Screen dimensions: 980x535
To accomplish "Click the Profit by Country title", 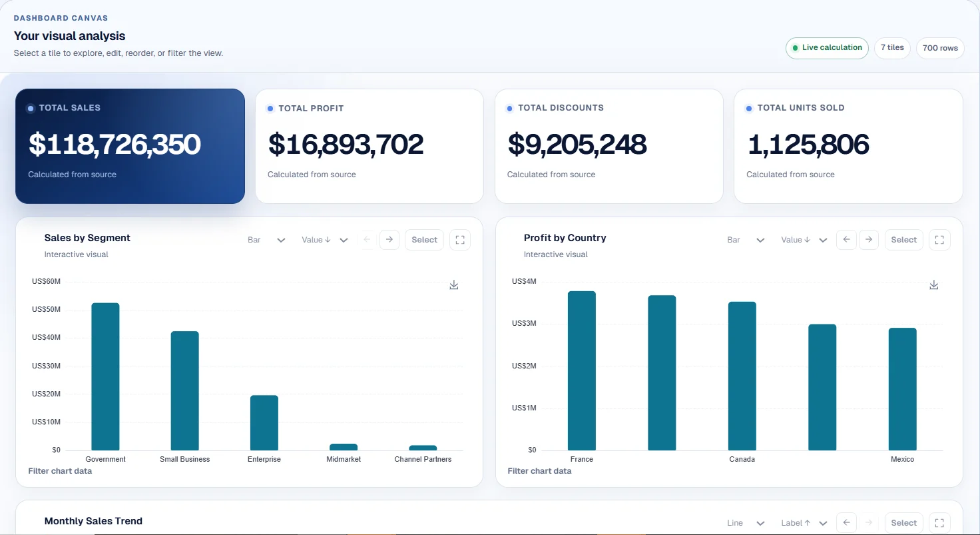I will 565,238.
